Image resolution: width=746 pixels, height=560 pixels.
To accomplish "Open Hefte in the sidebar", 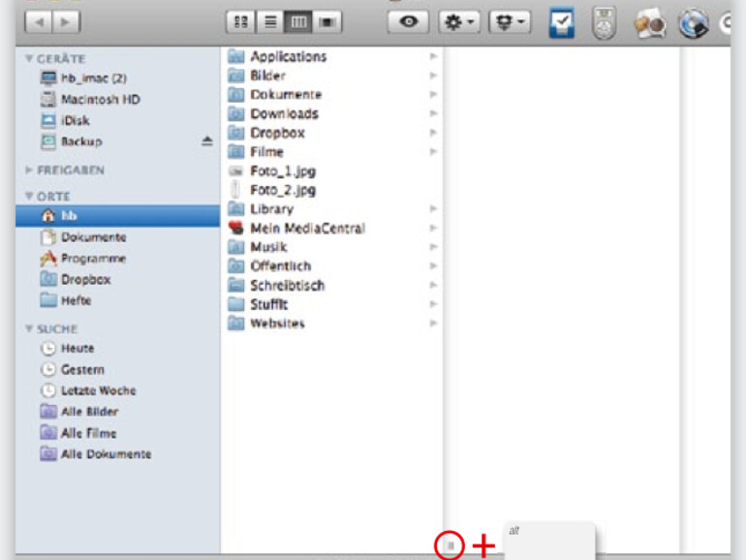I will point(117,300).
